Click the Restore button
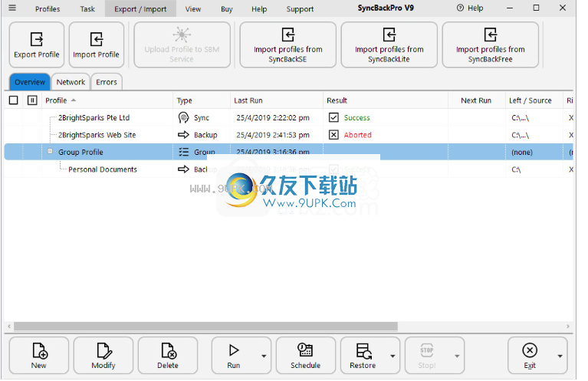The height and width of the screenshot is (381, 588). click(363, 356)
